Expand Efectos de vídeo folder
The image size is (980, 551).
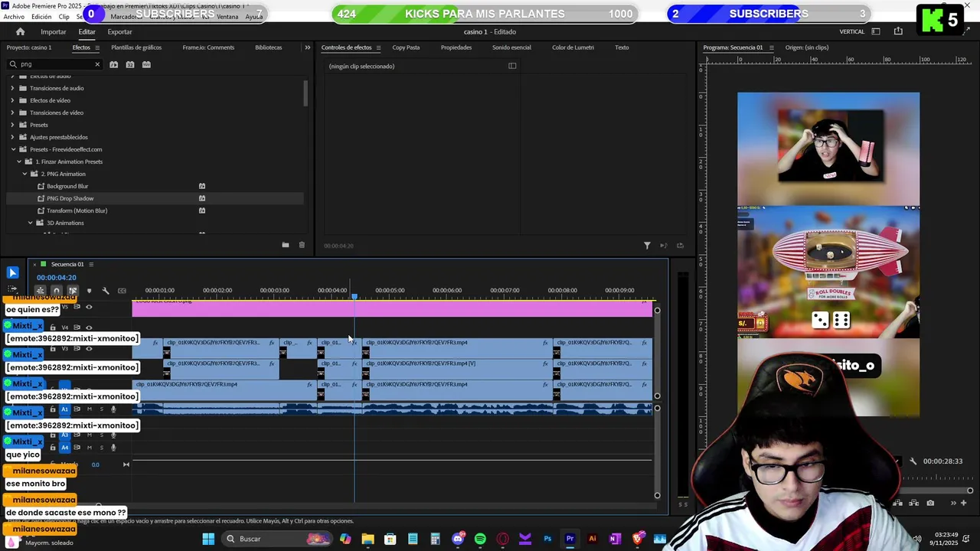12,100
